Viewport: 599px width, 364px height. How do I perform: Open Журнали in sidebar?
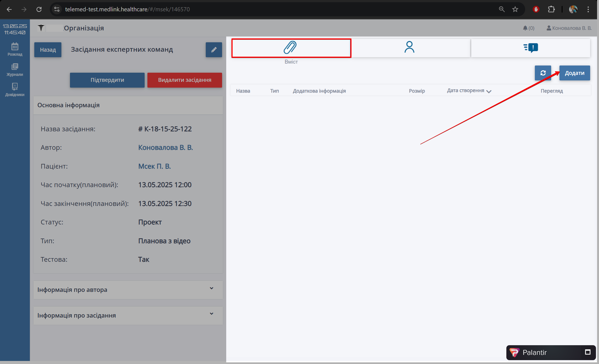[15, 70]
